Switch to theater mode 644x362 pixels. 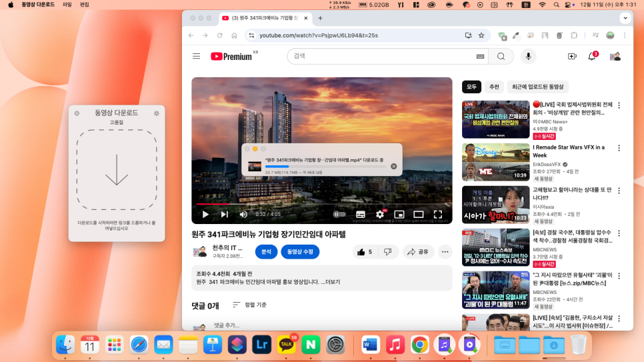click(419, 214)
